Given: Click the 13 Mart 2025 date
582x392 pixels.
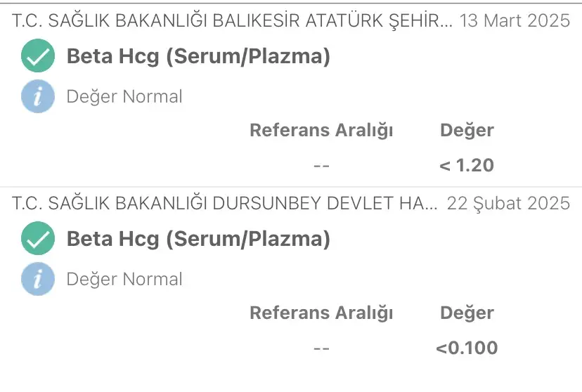Looking at the screenshot, I should tap(515, 20).
